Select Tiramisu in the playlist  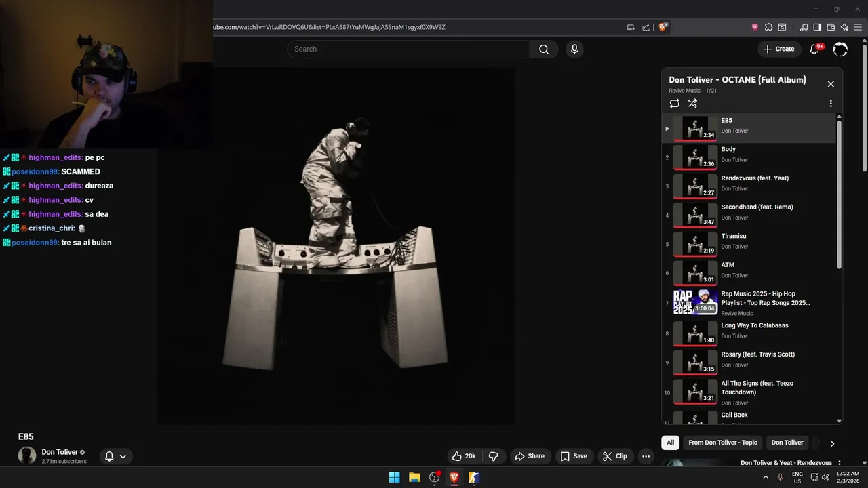coord(749,244)
